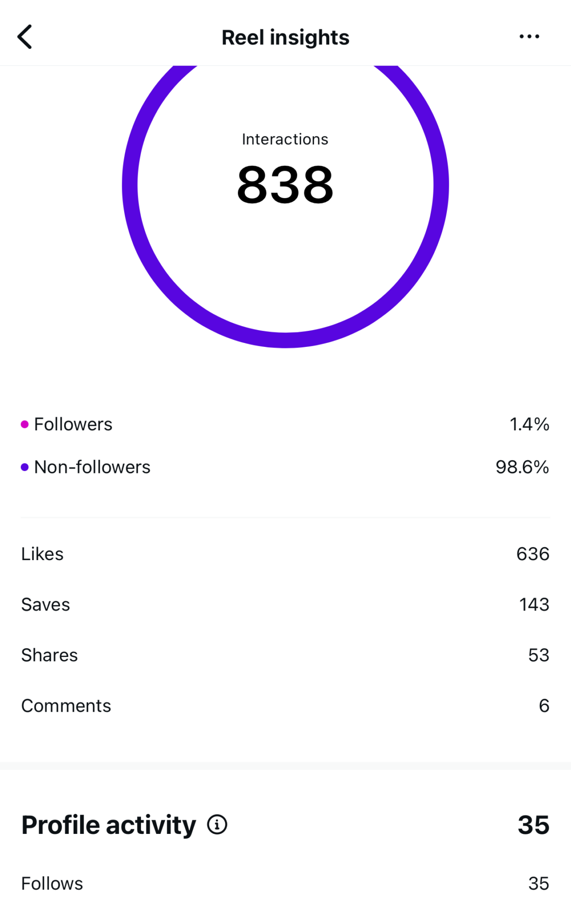The image size is (571, 924).
Task: Tap the Saves row label
Action: click(46, 605)
